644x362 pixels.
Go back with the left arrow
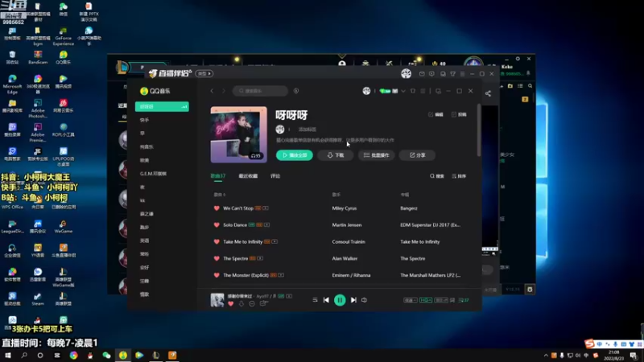212,91
